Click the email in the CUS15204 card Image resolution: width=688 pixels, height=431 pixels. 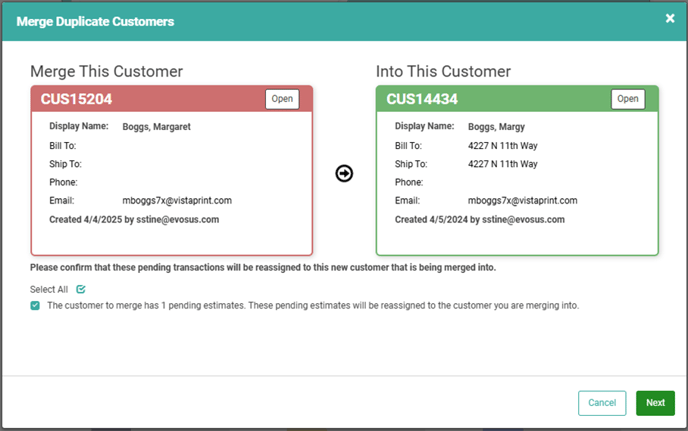coord(177,201)
